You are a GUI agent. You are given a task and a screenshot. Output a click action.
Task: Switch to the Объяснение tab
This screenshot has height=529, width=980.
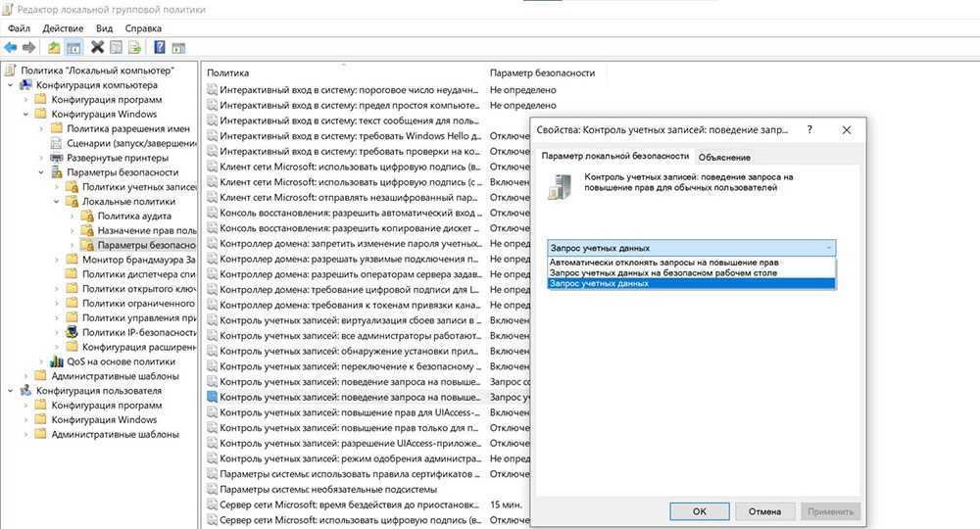coord(724,157)
